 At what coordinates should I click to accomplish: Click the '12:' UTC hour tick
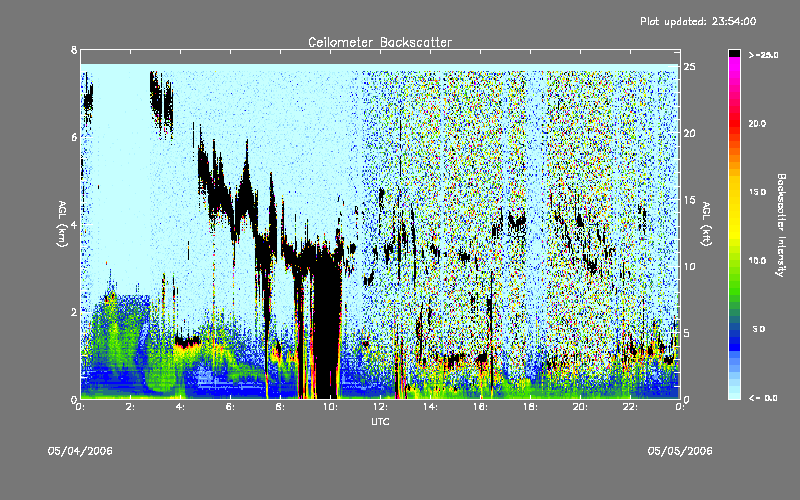(380, 407)
